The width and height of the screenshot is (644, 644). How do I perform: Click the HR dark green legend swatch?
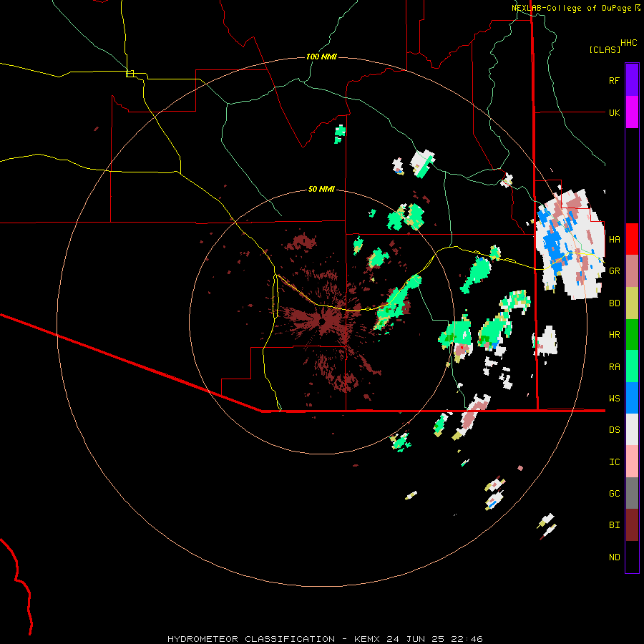[x=632, y=335]
